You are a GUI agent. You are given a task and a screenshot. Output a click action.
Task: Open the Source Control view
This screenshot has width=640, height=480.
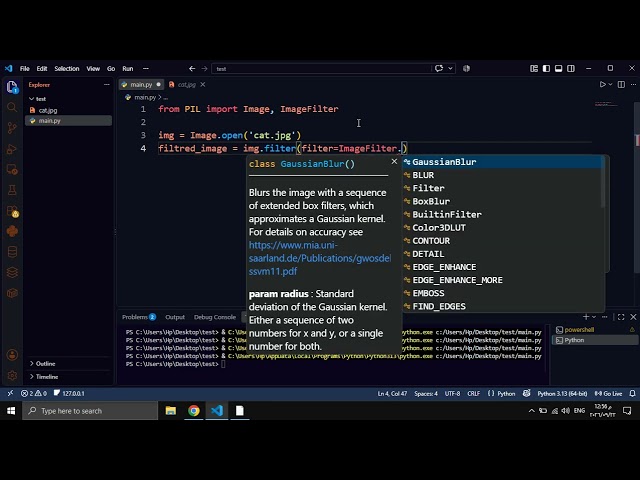click(12, 128)
